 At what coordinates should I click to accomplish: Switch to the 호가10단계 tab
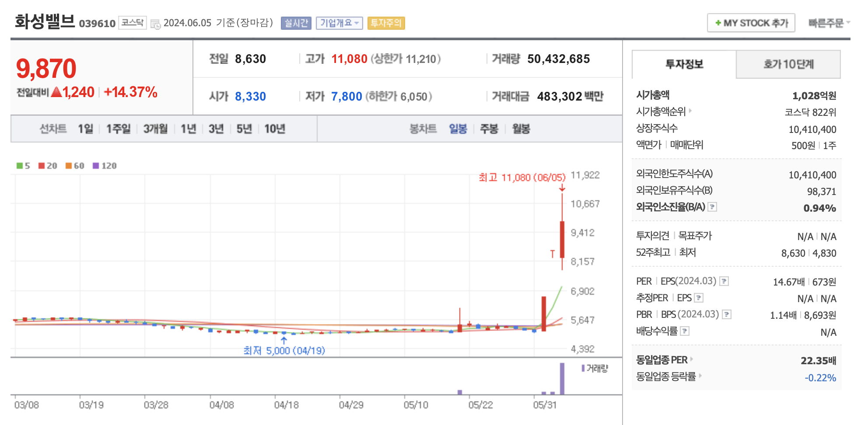click(788, 64)
